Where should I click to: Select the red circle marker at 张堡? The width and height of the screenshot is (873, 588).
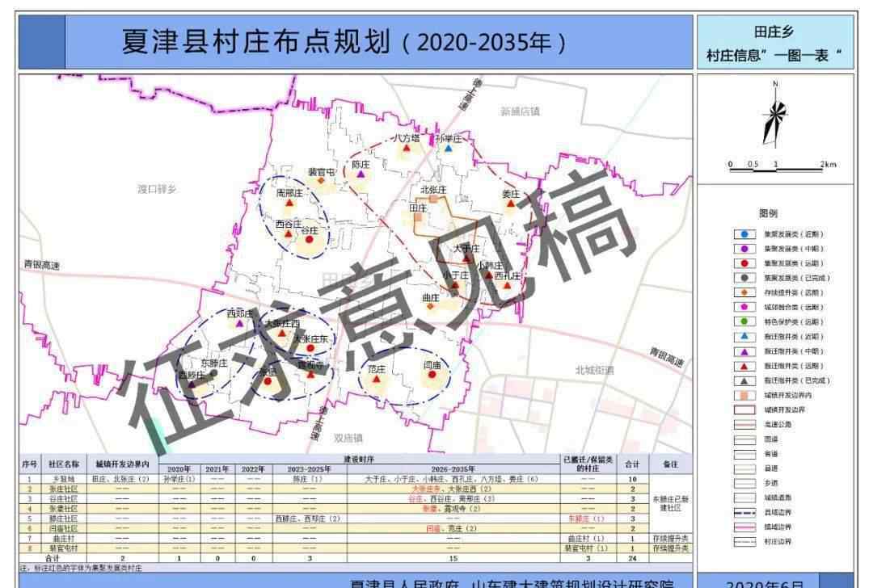coord(268,381)
